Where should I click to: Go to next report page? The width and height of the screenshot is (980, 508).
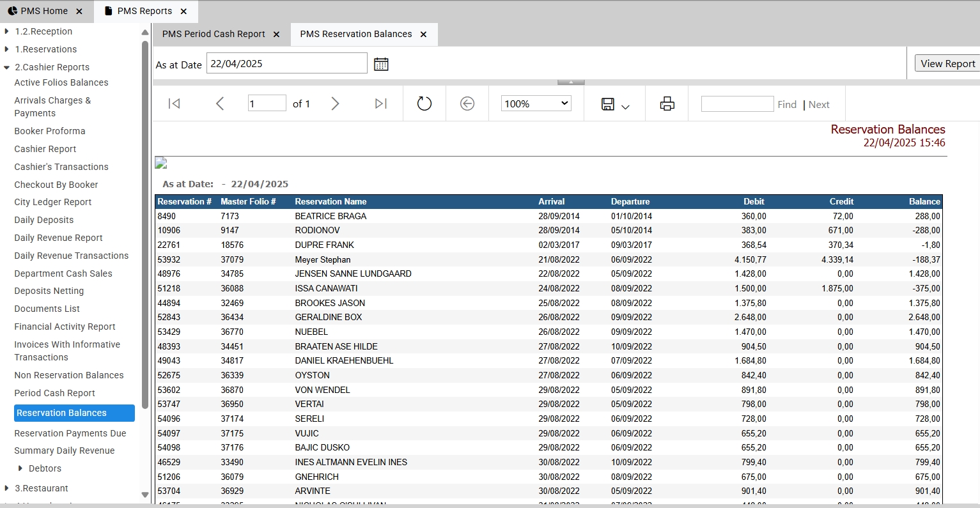(335, 104)
